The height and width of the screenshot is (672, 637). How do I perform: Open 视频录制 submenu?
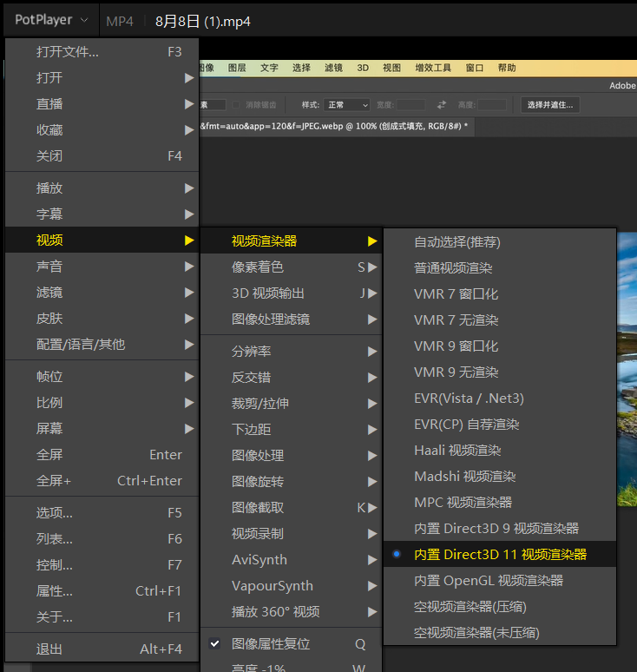[x=291, y=534]
